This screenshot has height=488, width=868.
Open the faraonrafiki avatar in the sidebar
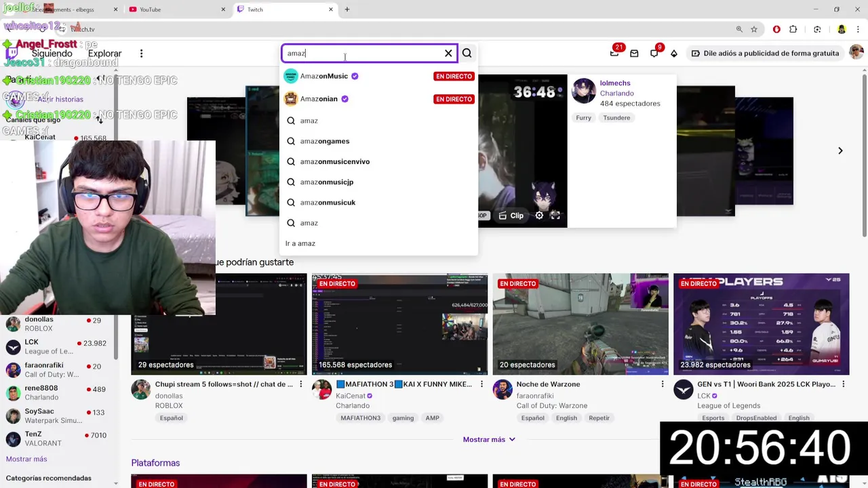(13, 369)
